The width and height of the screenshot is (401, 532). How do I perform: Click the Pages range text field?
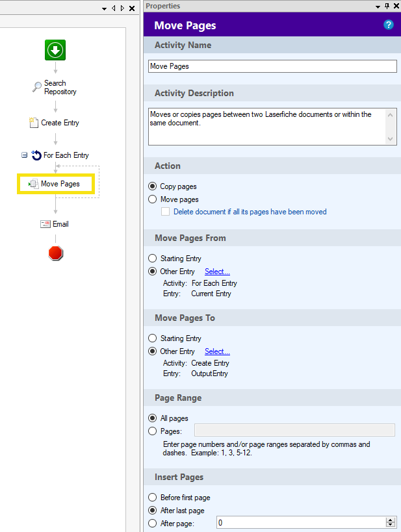294,430
